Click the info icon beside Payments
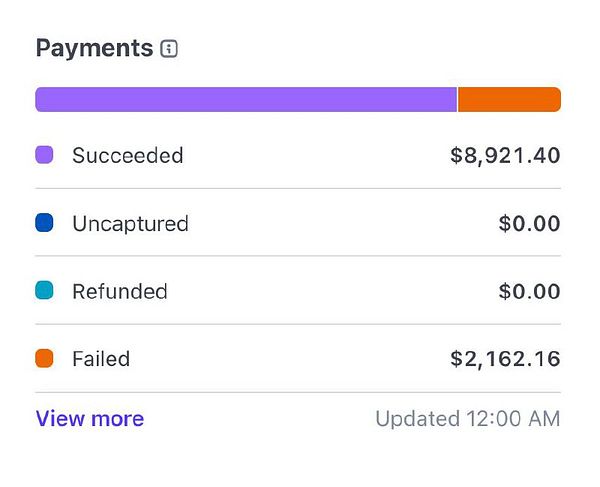600x487 pixels. tap(169, 48)
